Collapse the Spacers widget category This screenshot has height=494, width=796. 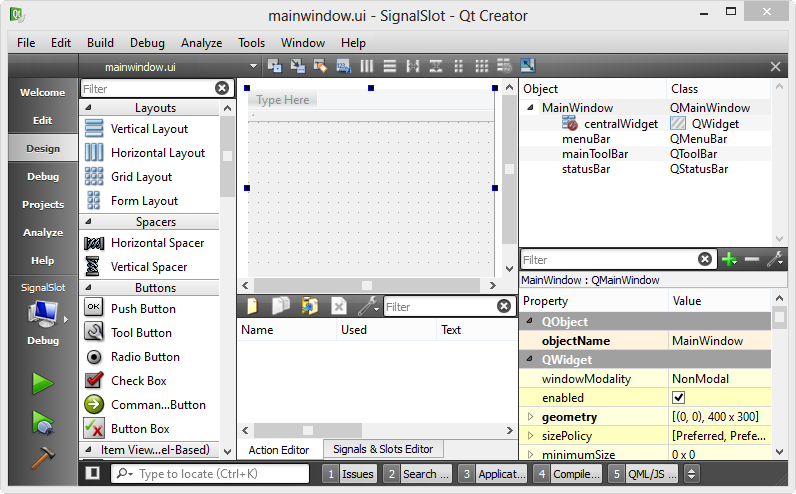(88, 221)
